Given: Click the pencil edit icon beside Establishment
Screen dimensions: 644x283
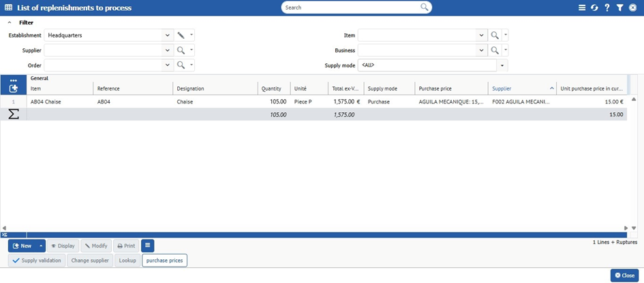Looking at the screenshot, I should pyautogui.click(x=181, y=35).
